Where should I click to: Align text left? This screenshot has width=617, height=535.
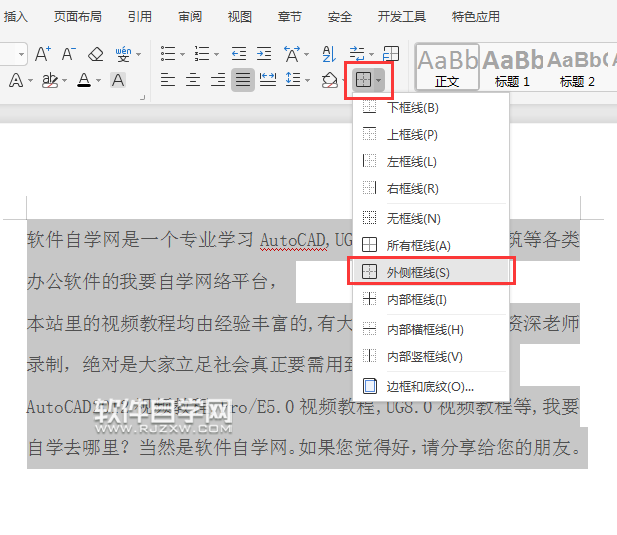point(168,80)
